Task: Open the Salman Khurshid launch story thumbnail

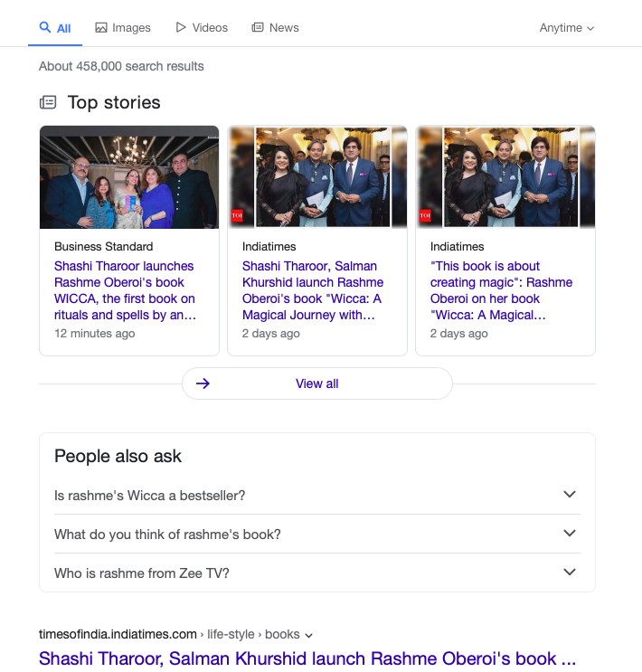Action: point(317,177)
